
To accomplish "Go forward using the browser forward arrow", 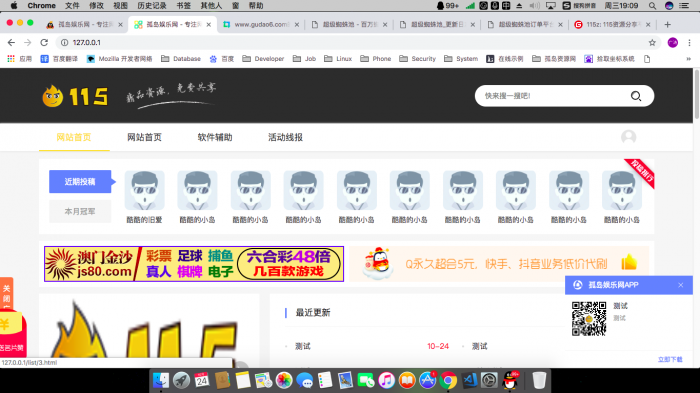I will 28,42.
